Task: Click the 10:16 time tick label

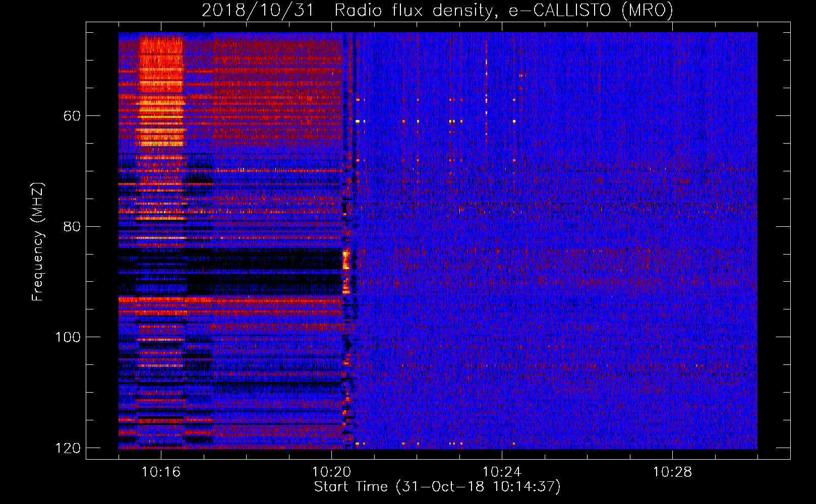Action: coord(161,472)
